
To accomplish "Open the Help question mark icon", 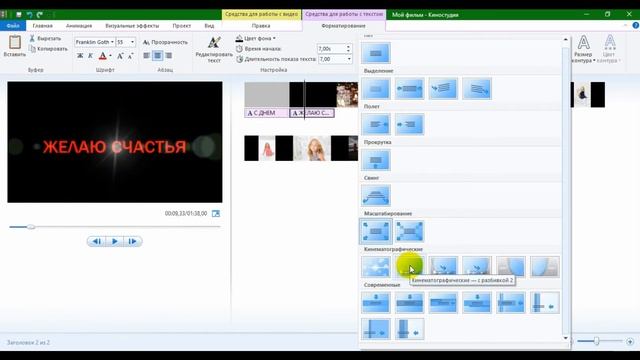I will [x=636, y=25].
